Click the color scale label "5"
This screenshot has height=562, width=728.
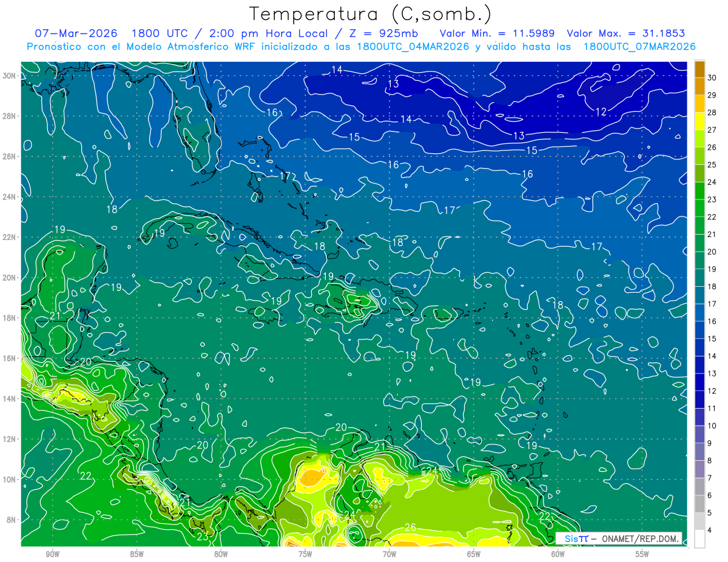(x=710, y=513)
